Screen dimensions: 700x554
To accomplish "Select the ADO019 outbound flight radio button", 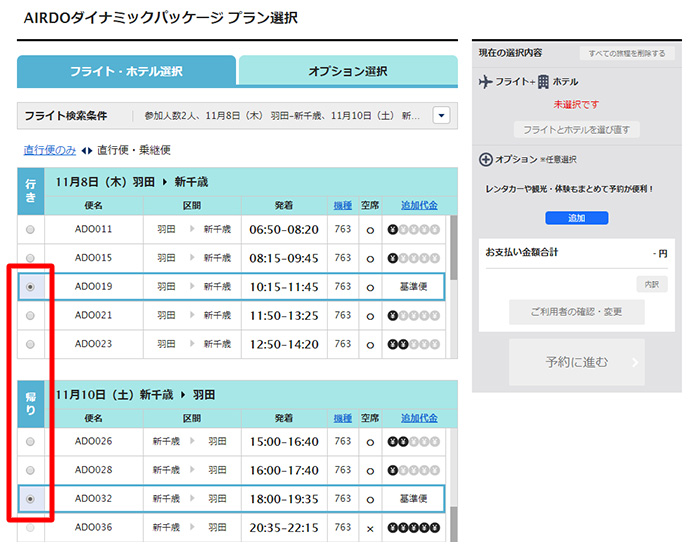I will tap(30, 287).
